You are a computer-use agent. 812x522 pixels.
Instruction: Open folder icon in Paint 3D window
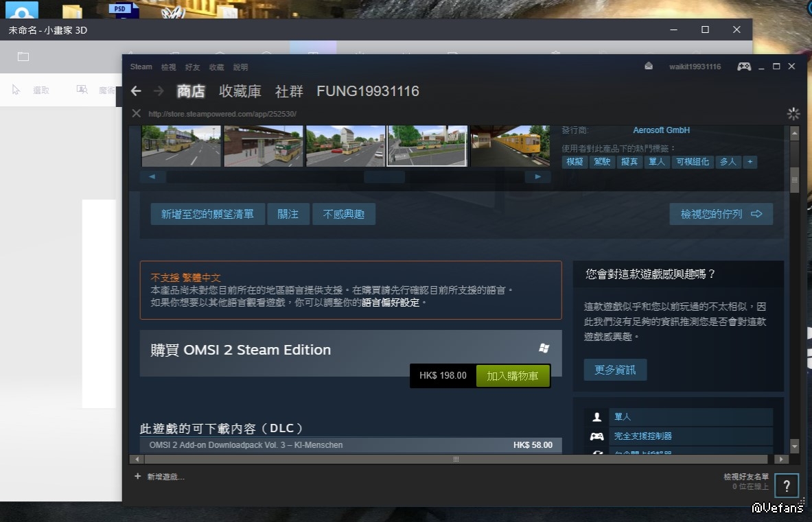pos(23,57)
